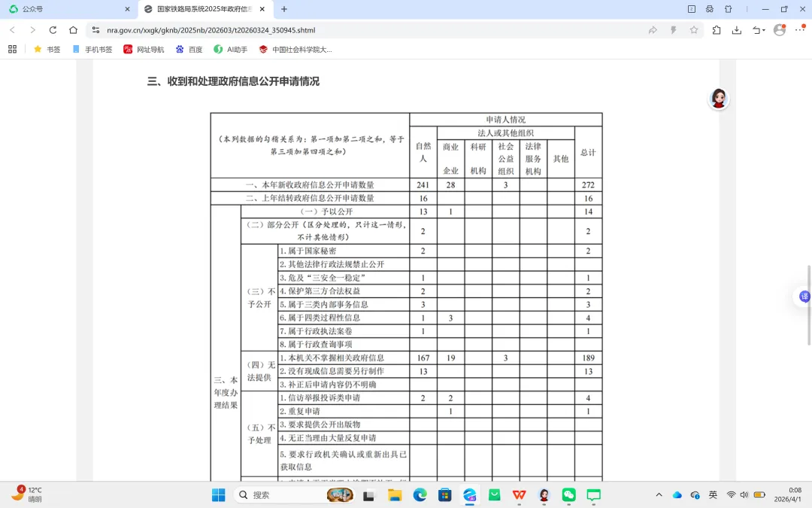Bookmark this page with star icon
The height and width of the screenshot is (508, 812).
[694, 30]
